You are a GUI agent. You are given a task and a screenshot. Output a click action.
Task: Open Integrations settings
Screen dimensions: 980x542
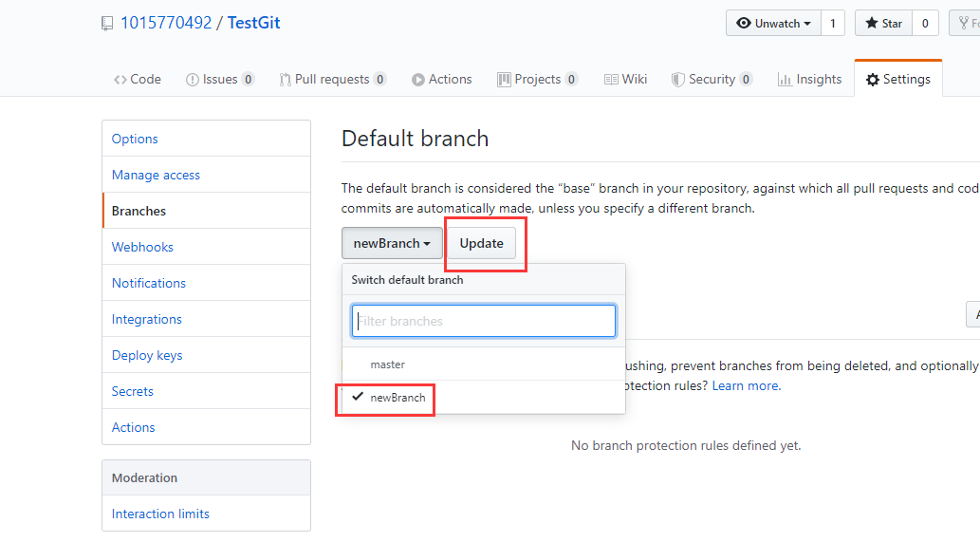tap(206, 320)
